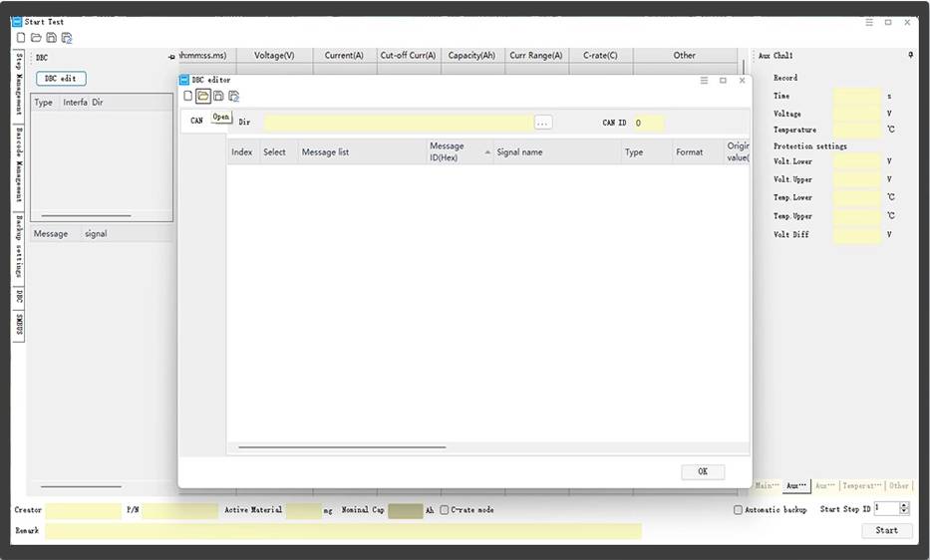Confirm with OK button in DBC editor
930x560 pixels.
coord(703,471)
